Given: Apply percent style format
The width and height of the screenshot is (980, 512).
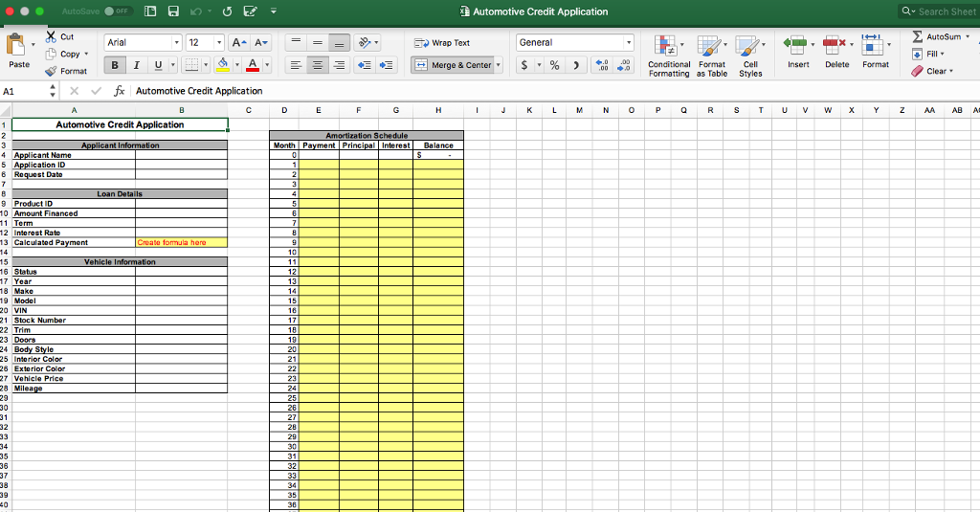Looking at the screenshot, I should pyautogui.click(x=554, y=65).
